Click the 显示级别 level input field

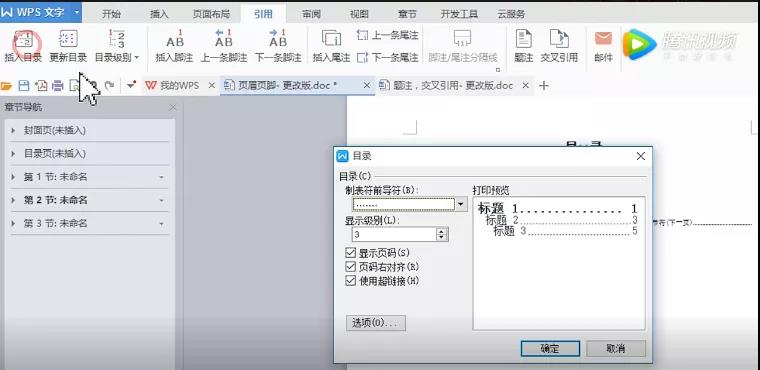click(394, 235)
